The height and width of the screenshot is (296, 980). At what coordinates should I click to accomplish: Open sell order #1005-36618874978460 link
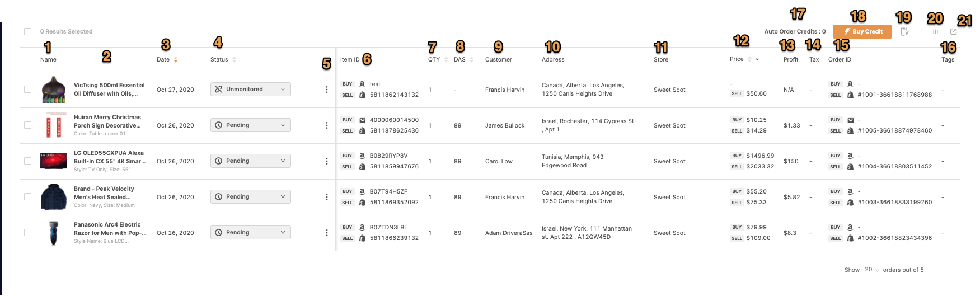(895, 130)
